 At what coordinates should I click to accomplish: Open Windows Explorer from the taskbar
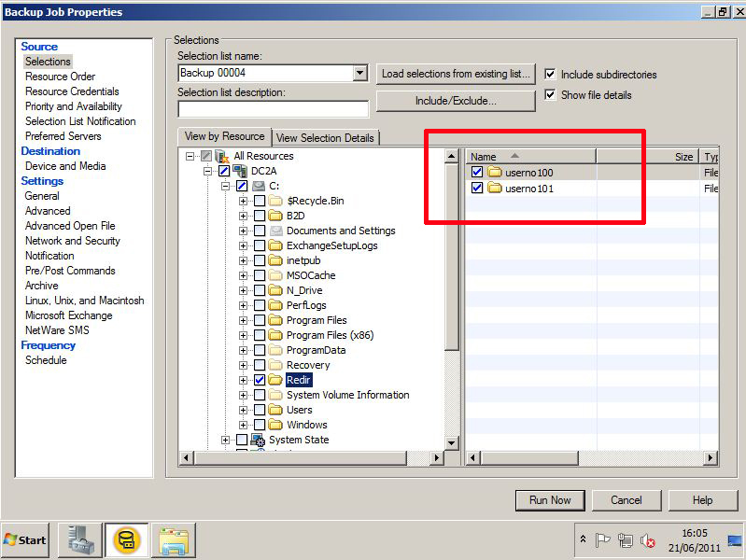point(174,540)
